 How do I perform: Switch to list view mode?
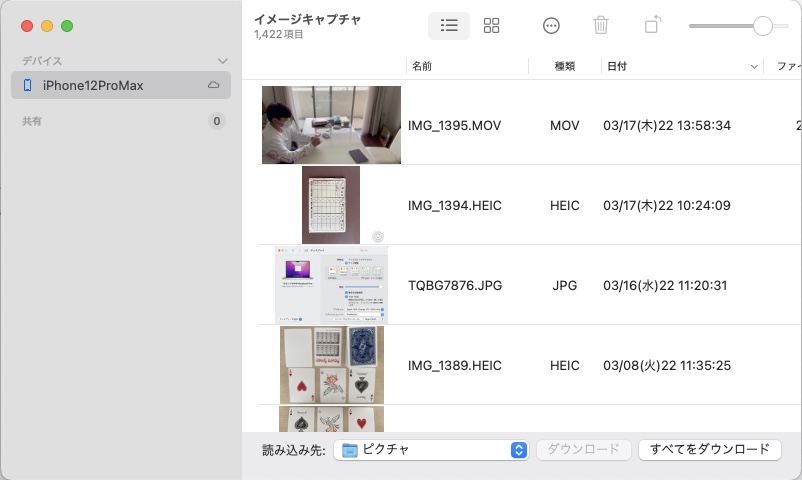tap(449, 26)
